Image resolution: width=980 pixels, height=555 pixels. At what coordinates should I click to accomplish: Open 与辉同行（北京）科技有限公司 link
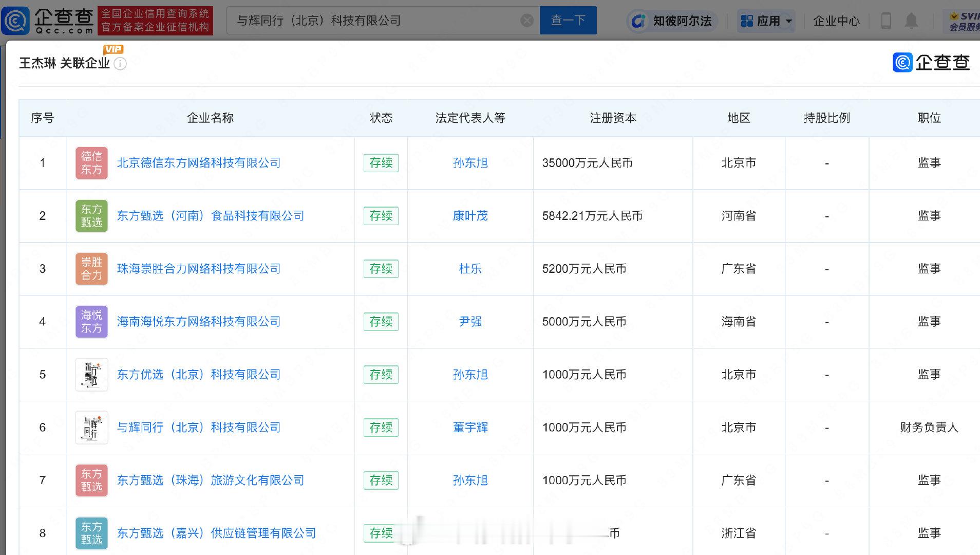point(199,428)
